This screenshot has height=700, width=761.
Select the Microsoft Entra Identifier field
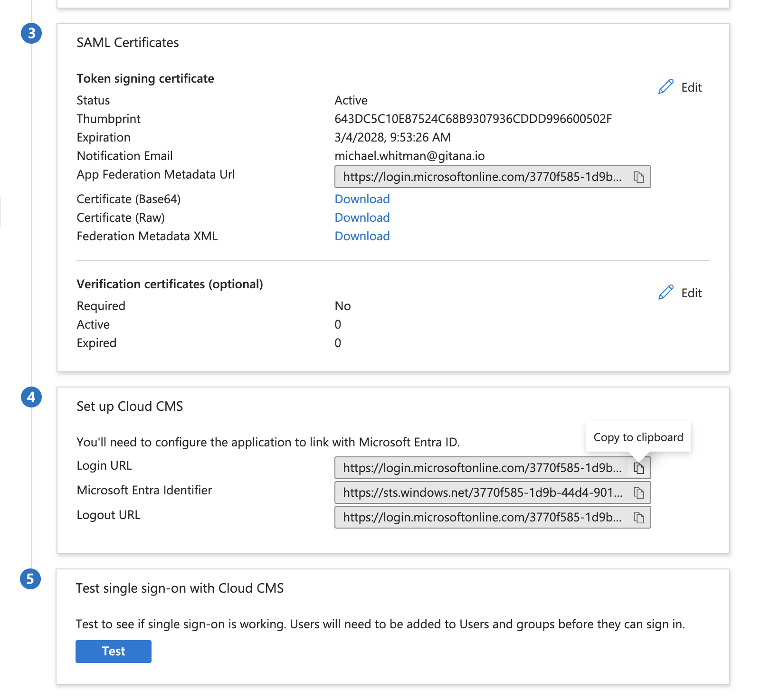coord(493,492)
